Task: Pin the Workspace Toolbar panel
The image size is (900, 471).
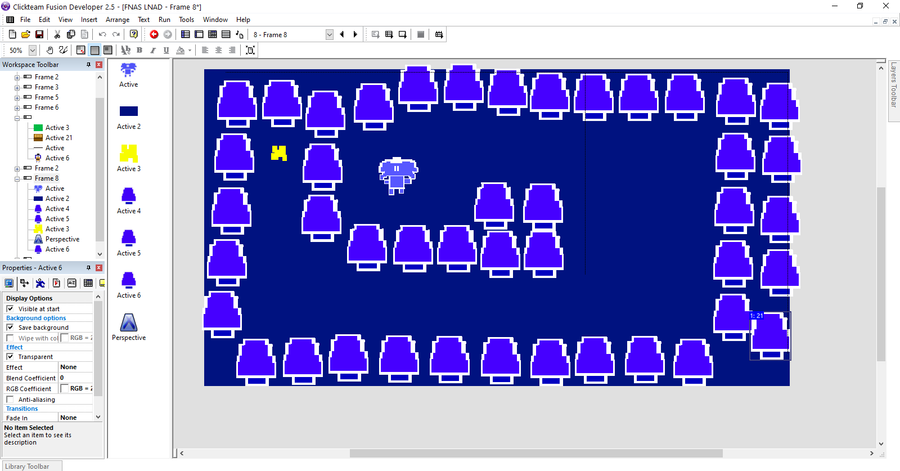Action: pos(88,65)
